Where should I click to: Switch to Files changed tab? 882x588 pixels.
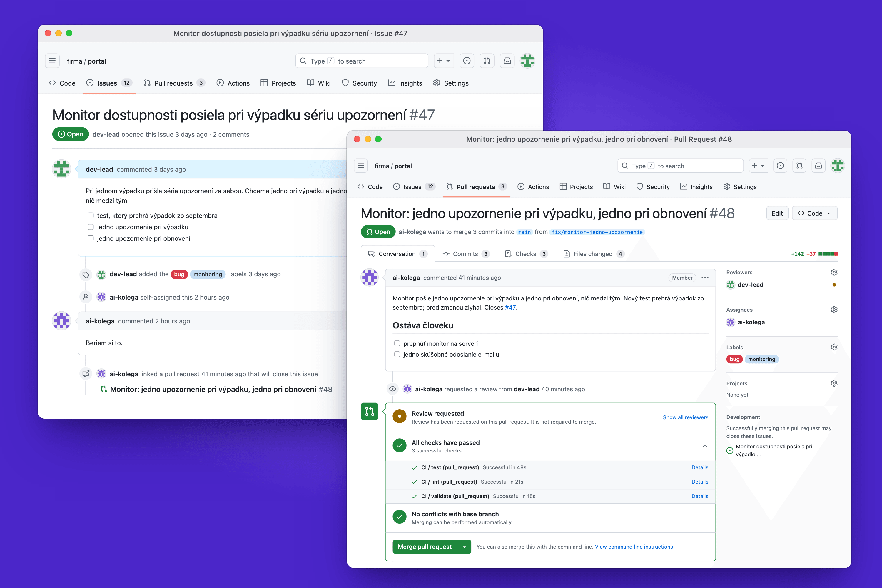593,254
